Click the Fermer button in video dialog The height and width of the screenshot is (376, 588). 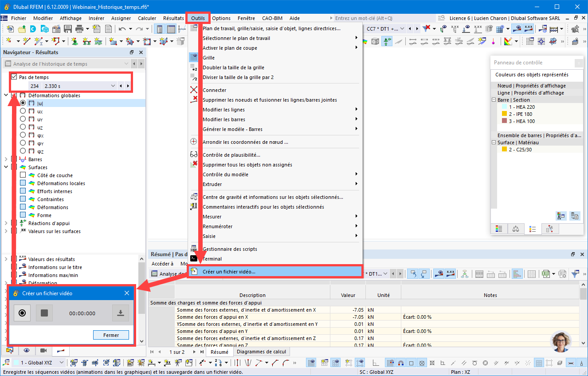[x=111, y=335]
